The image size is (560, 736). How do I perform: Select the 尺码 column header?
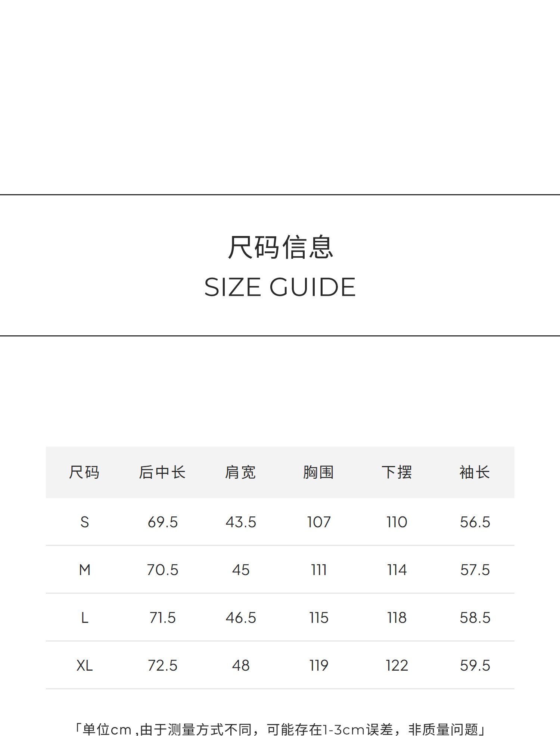click(84, 472)
